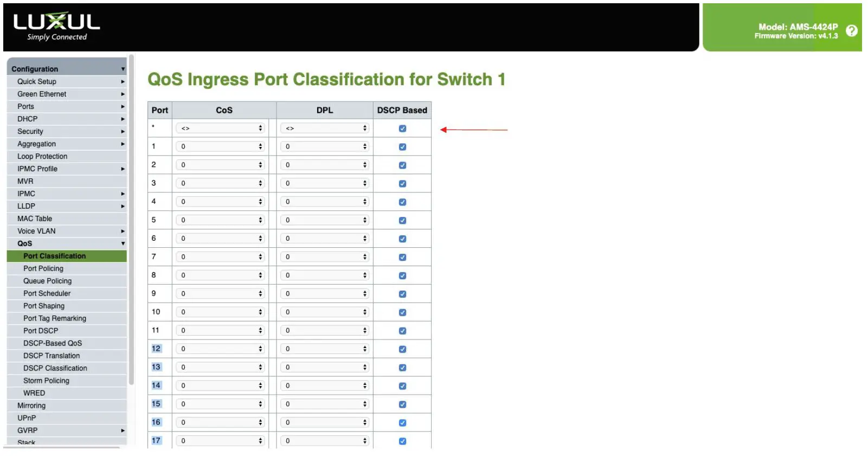
Task: Click the Security submenu arrow icon
Action: pyautogui.click(x=123, y=132)
